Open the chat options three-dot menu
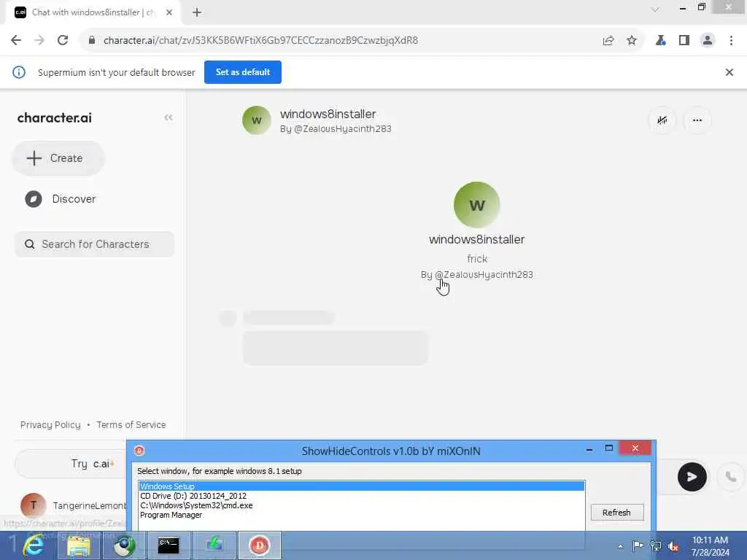 point(697,120)
